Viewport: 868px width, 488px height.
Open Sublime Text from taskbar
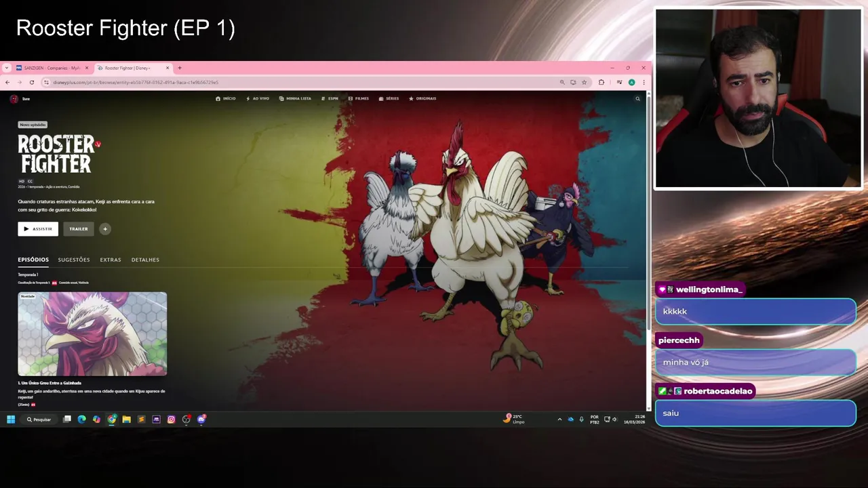(142, 420)
